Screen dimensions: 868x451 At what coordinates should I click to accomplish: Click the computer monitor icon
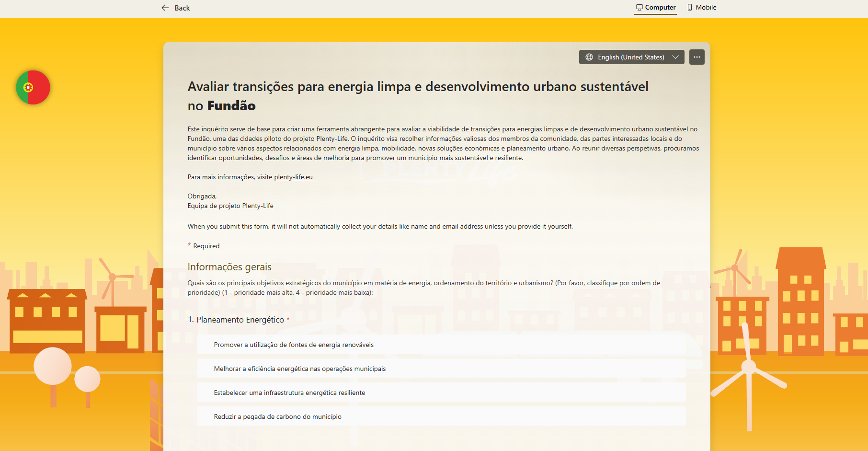click(x=639, y=8)
